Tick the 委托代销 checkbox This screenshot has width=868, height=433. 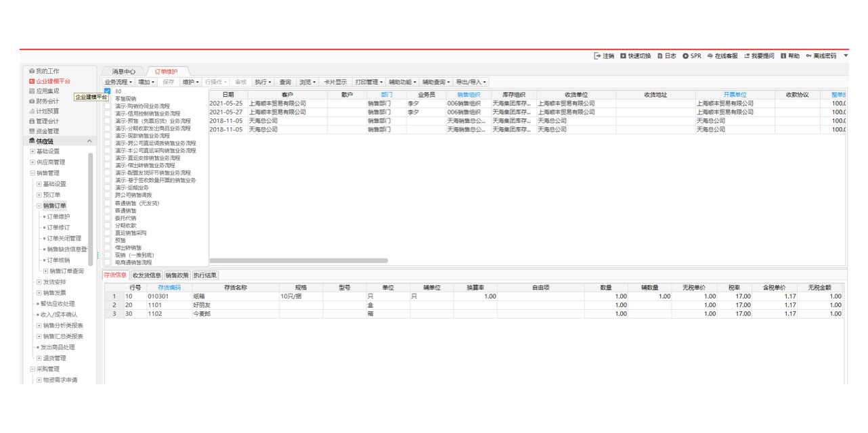(108, 218)
